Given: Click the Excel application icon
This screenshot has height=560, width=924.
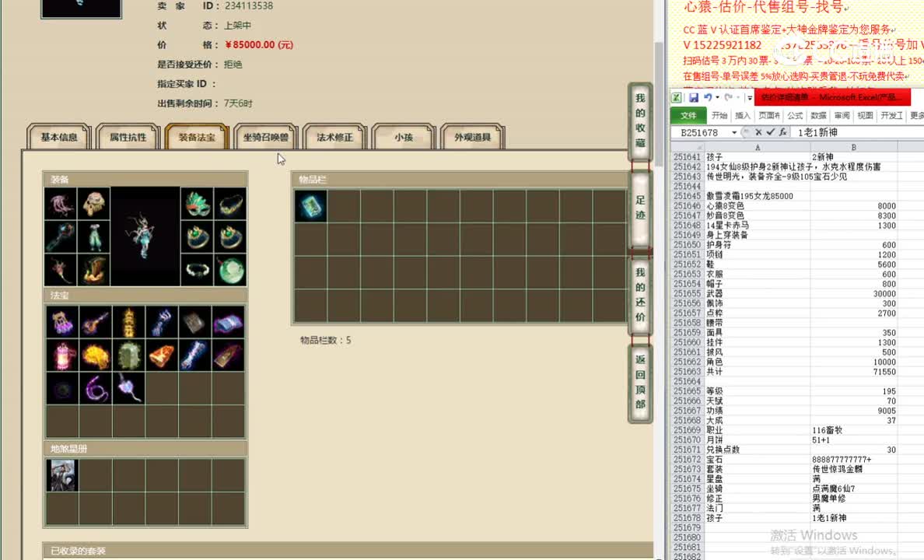Looking at the screenshot, I should coord(677,97).
